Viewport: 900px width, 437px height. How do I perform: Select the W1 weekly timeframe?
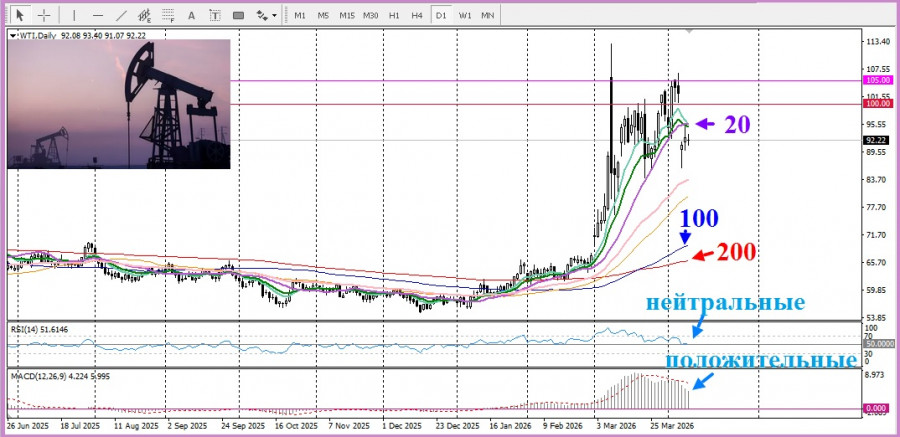click(465, 15)
